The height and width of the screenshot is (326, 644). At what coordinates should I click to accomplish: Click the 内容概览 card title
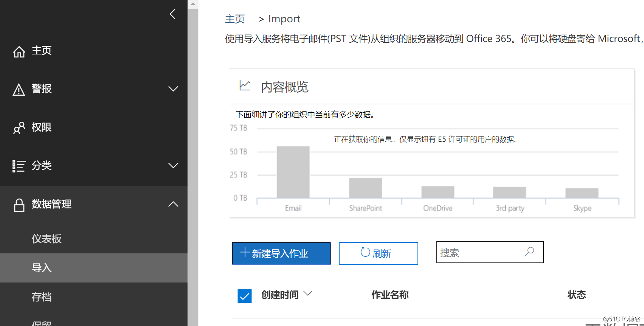click(x=285, y=87)
